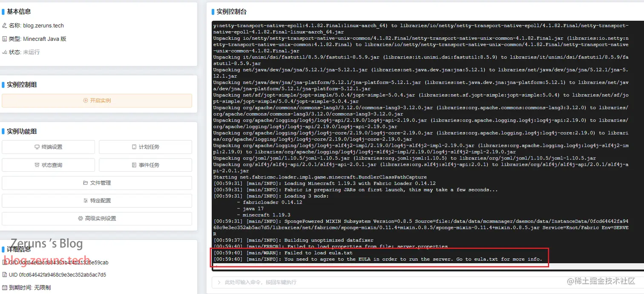This screenshot has width=644, height=294.
Task: Open 高级实例设置 advanced instance settings
Action: tap(97, 219)
